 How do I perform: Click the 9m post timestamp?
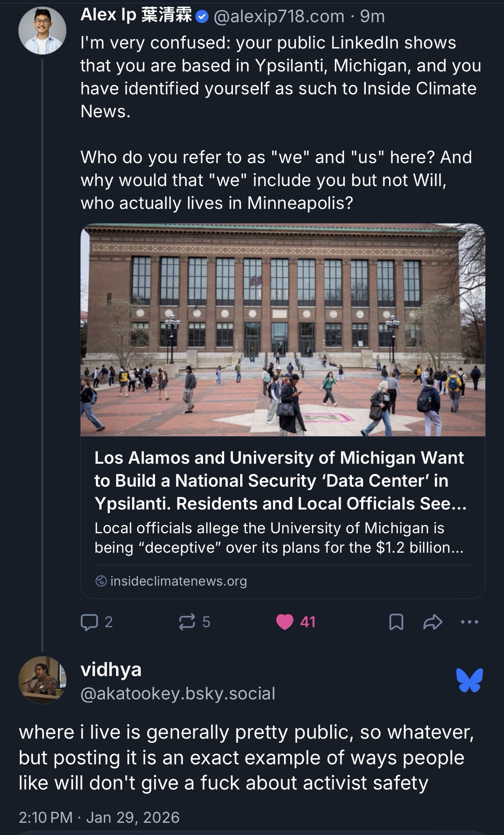coord(372,17)
